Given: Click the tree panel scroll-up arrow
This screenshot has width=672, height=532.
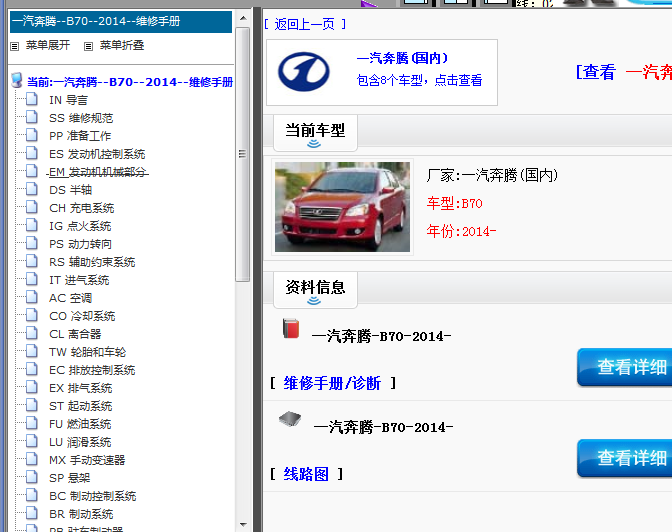Looking at the screenshot, I should (x=243, y=18).
